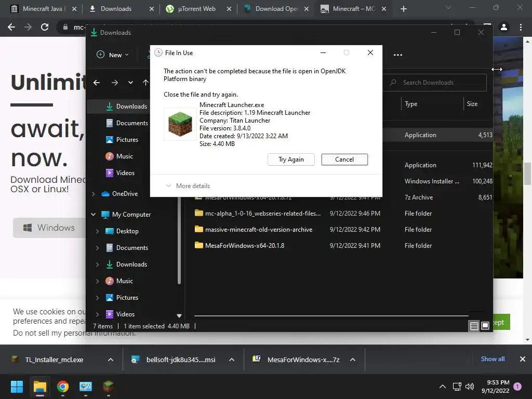Expand Documents under My Computer
This screenshot has height=399, width=532.
click(x=97, y=248)
